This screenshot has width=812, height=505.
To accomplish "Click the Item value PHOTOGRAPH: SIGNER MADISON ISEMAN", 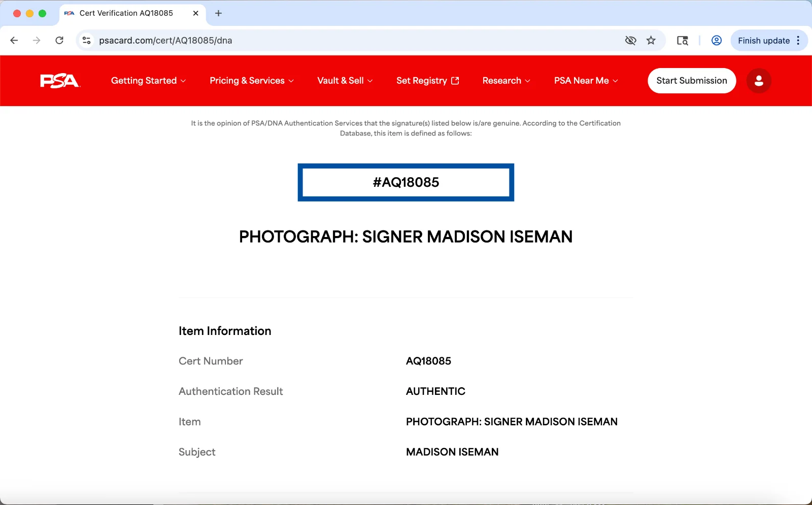I will coord(512,422).
